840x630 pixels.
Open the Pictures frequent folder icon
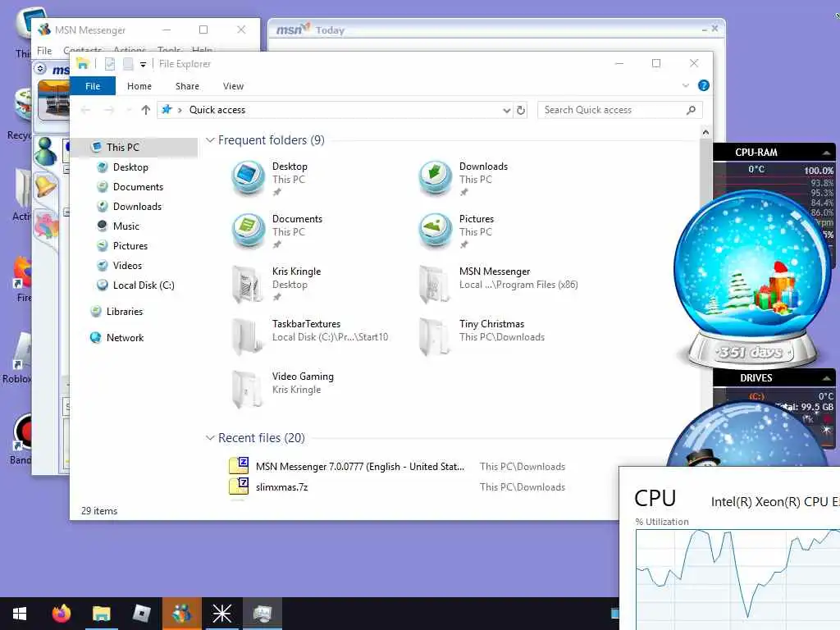(435, 231)
